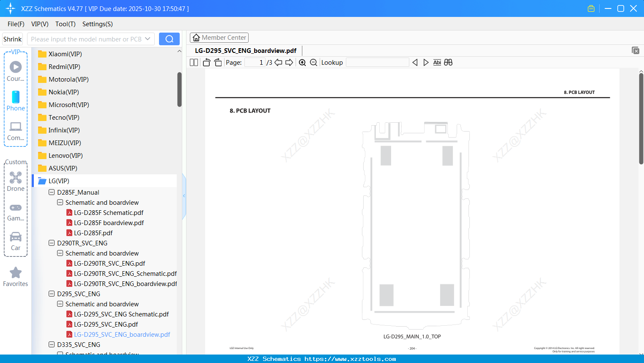Select the LG-D295_SVC_ENG_boardview.pdf tab
Image resolution: width=644 pixels, height=363 pixels.
tap(246, 51)
